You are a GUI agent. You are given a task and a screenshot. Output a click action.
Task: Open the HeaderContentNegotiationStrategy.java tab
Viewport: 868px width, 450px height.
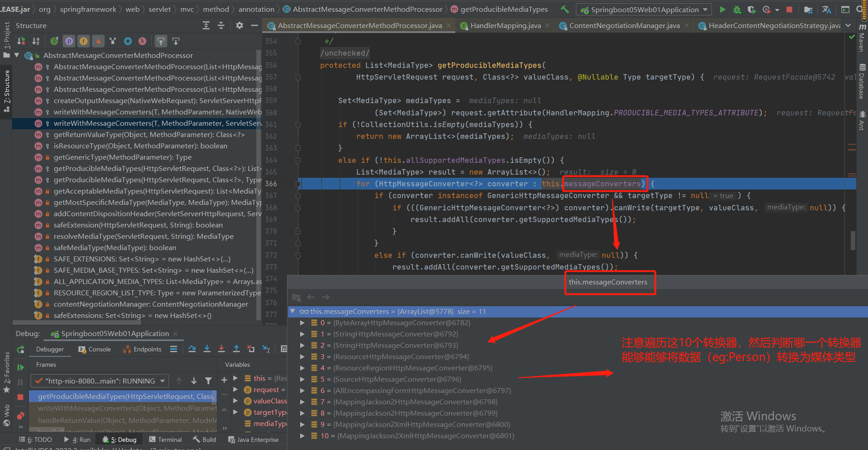[x=774, y=26]
